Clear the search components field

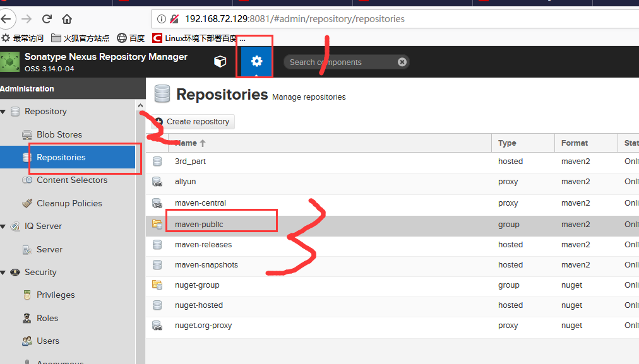(402, 62)
